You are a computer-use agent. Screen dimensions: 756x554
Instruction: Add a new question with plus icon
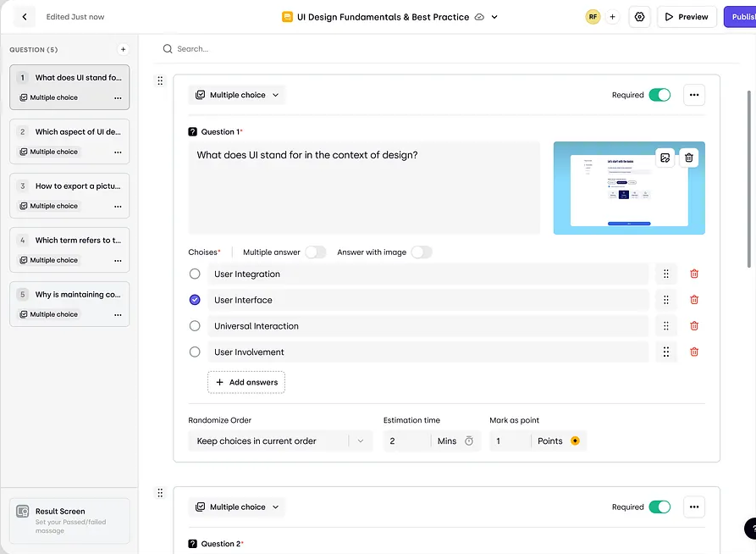point(123,50)
